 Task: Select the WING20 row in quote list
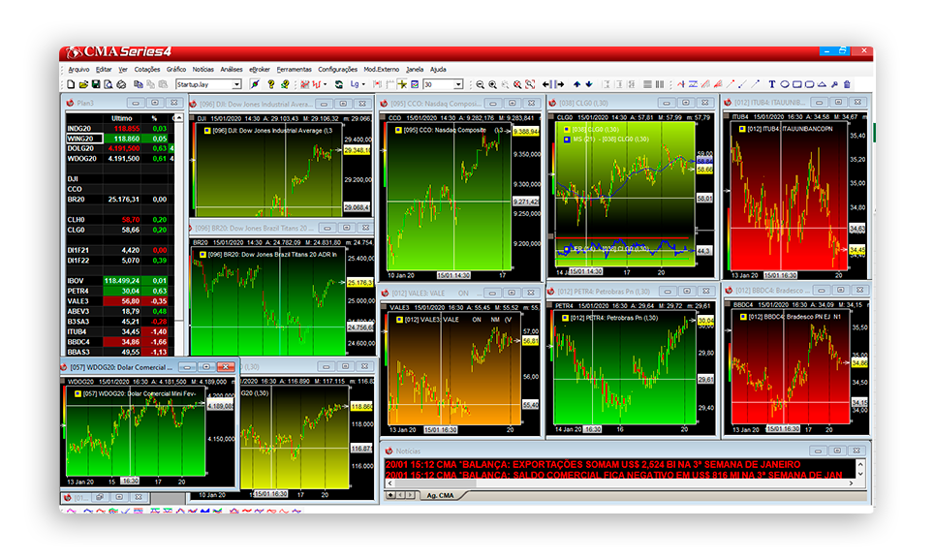tap(120, 139)
